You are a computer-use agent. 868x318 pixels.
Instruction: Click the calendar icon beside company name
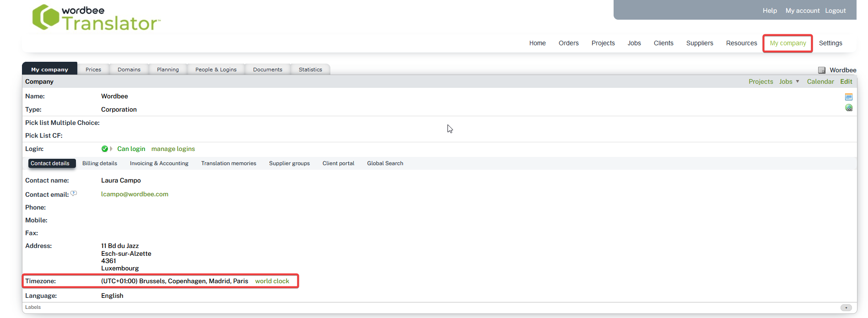click(848, 97)
